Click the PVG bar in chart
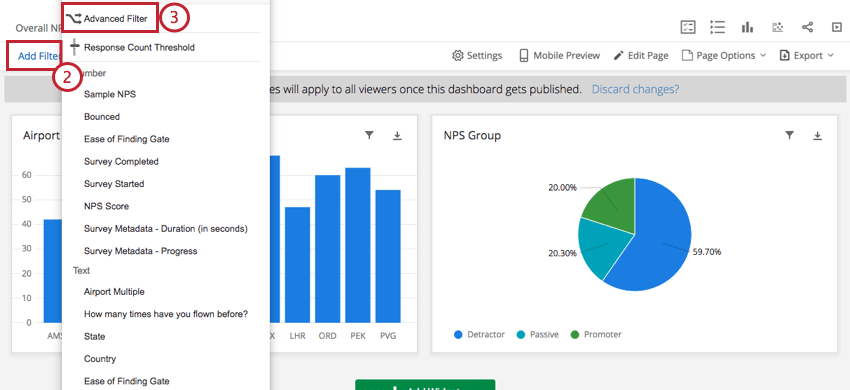The height and width of the screenshot is (390, 850). click(x=388, y=256)
